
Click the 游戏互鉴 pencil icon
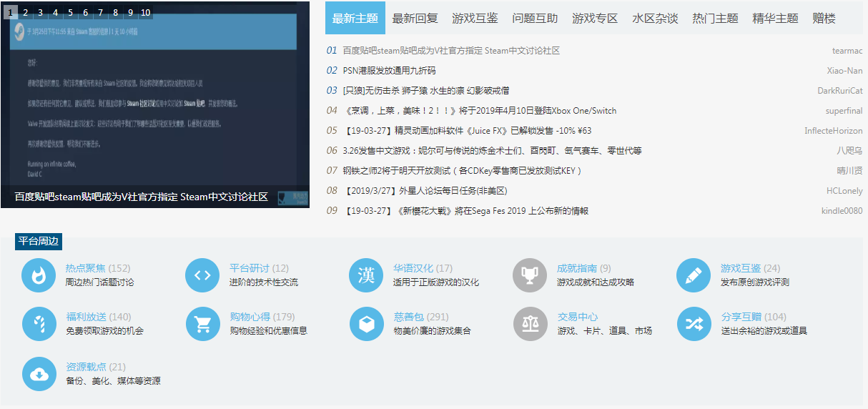694,275
